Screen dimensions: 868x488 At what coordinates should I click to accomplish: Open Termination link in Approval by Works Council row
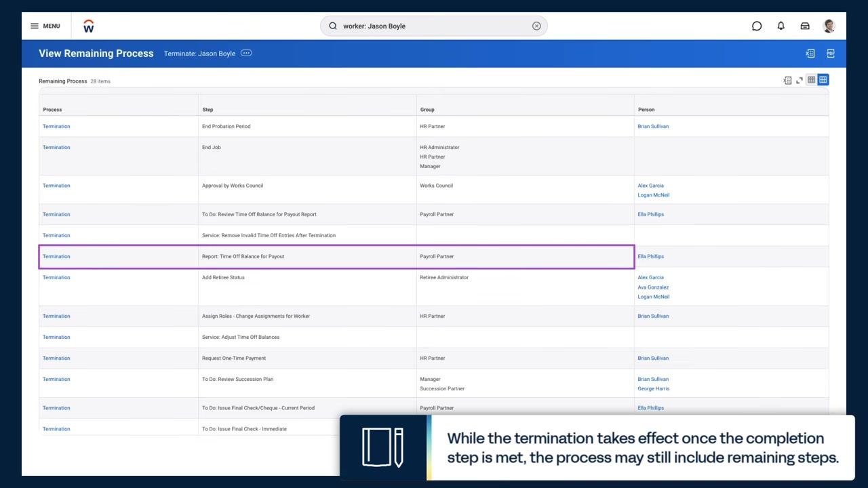point(56,185)
